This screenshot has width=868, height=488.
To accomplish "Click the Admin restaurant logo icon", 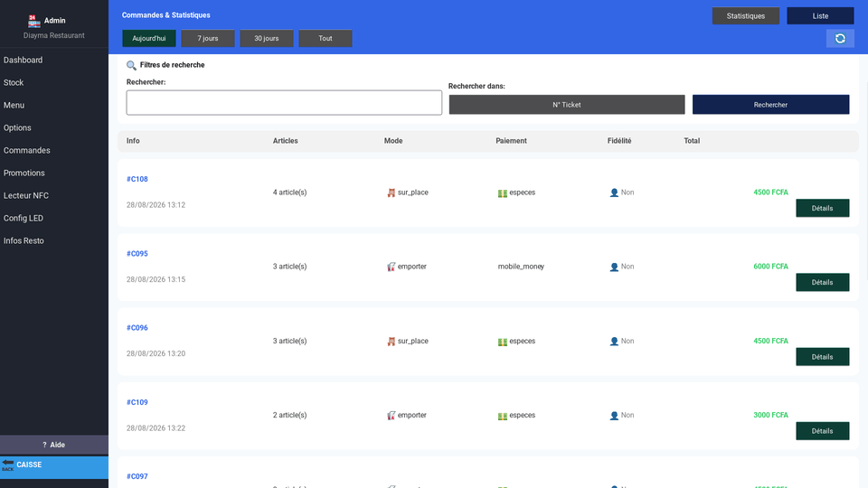I will (x=33, y=21).
